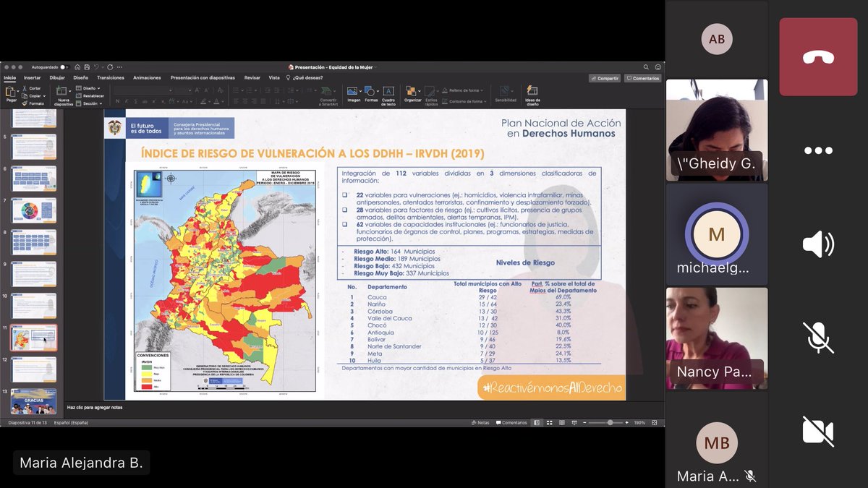Image resolution: width=868 pixels, height=488 pixels.
Task: Select the GRACIAS slide 13 thumbnail
Action: [34, 401]
